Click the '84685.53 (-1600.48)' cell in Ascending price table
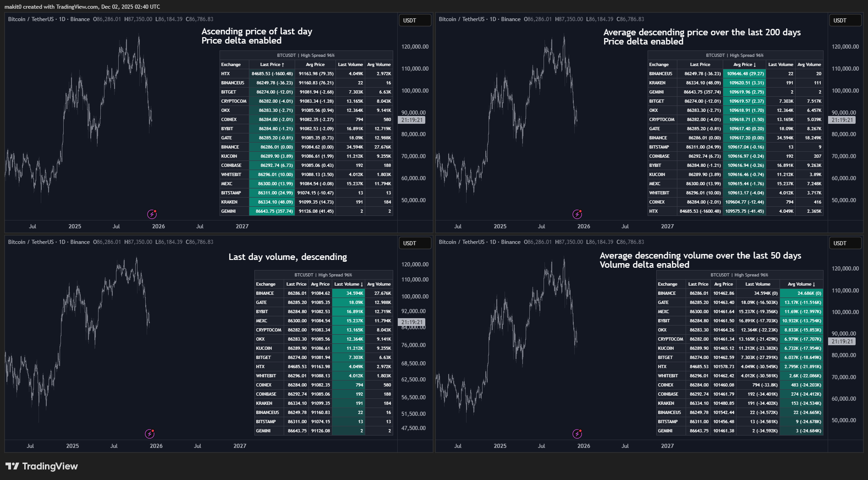The height and width of the screenshot is (480, 868). click(272, 74)
